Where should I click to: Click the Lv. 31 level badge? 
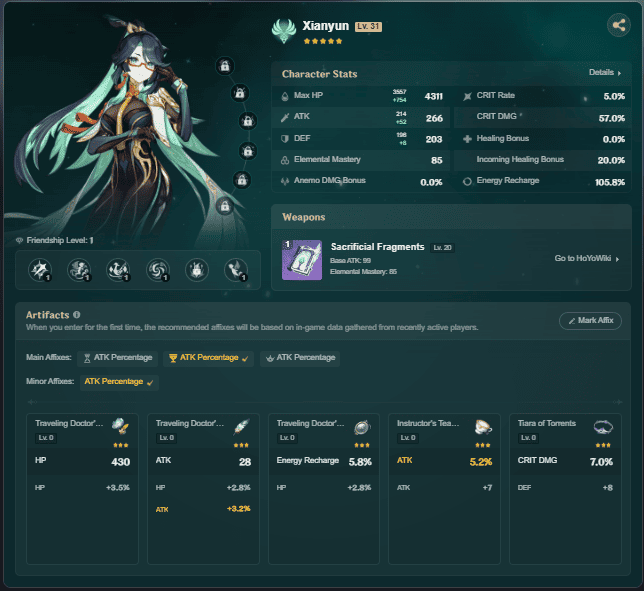click(368, 26)
